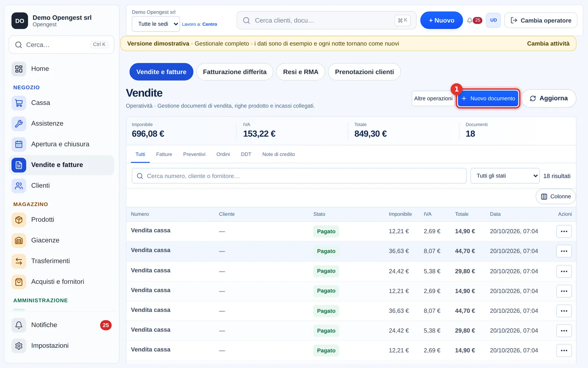This screenshot has width=588, height=368.
Task: Switch to Fatturazione differita tab
Action: (x=234, y=72)
